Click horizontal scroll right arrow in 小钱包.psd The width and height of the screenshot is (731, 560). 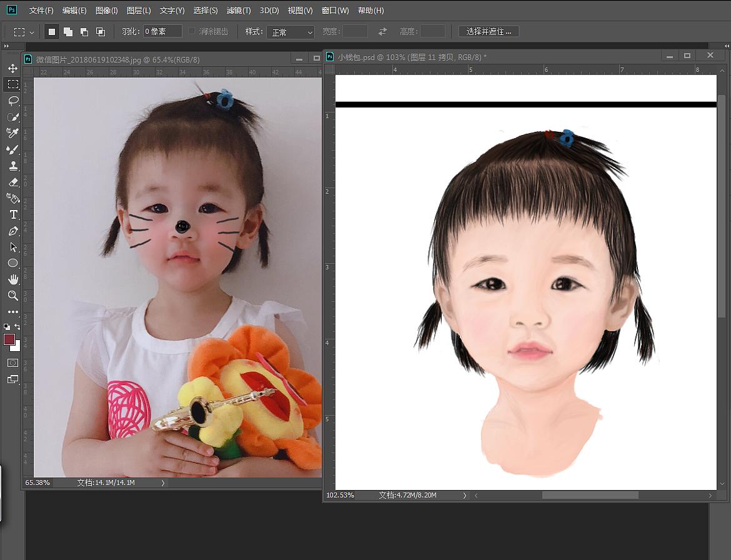point(710,495)
